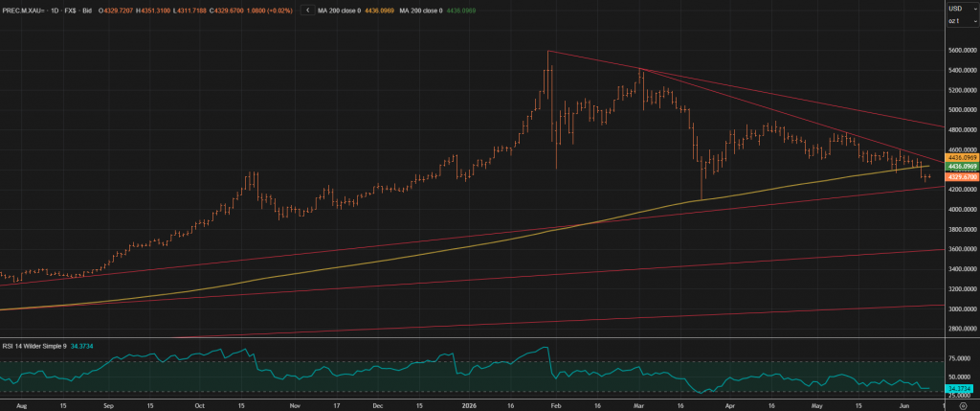
Task: Click the Oct label on the time axis
Action: [x=199, y=405]
